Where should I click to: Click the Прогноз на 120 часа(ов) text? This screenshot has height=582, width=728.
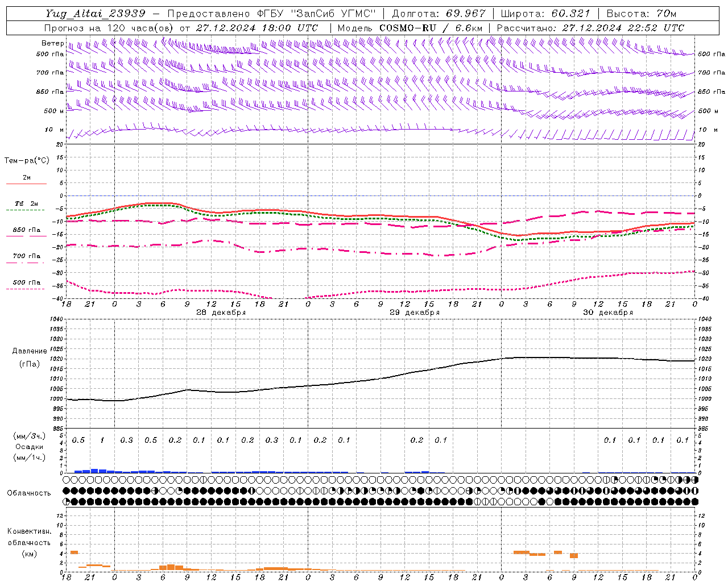pos(109,28)
